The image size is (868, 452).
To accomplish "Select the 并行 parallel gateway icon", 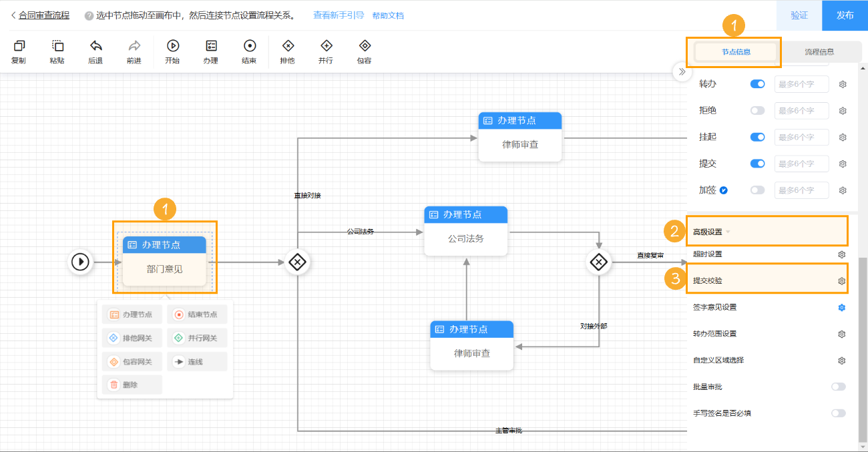I will 326,46.
